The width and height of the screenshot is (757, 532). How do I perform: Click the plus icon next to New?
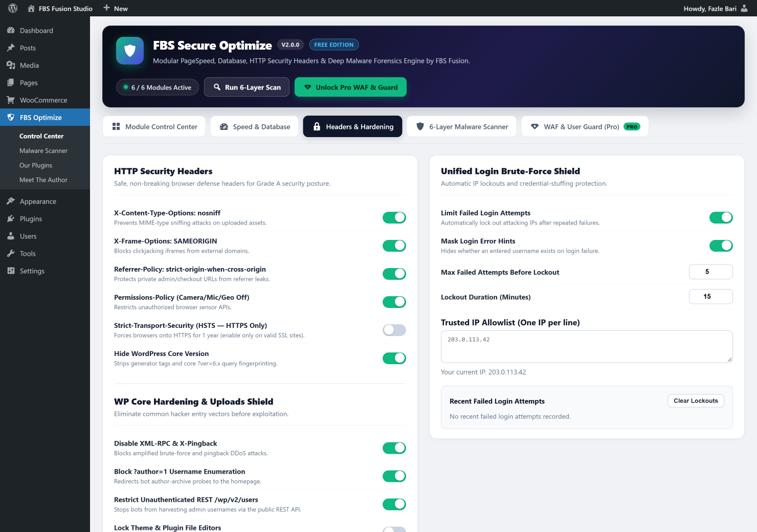pos(106,8)
